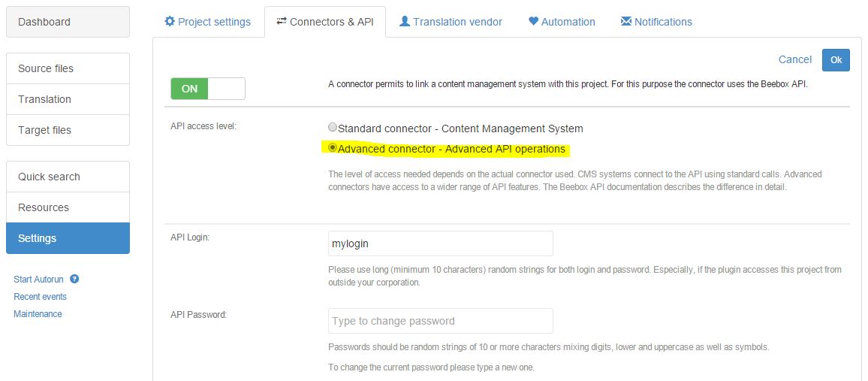This screenshot has height=381, width=868.
Task: Open the Translation vendor tab
Action: click(x=451, y=22)
